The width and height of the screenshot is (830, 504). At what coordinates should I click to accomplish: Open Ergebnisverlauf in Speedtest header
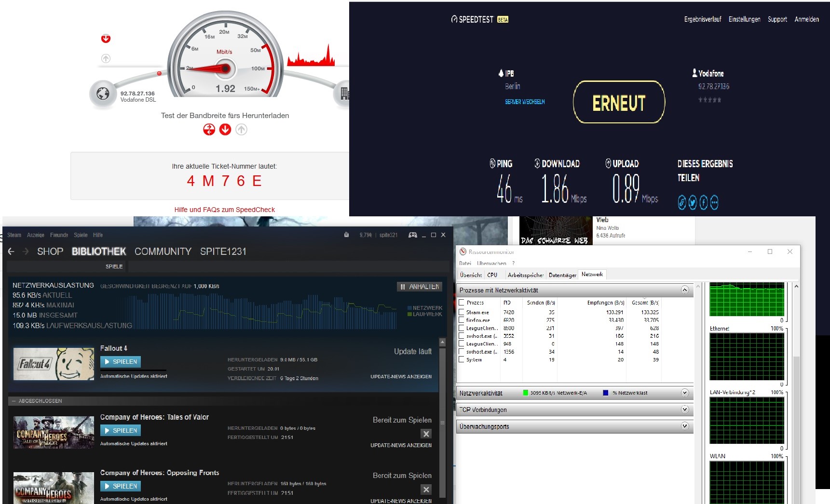703,19
